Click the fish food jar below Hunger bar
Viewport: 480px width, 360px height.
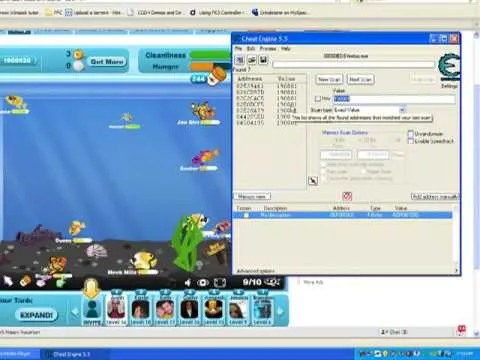[x=218, y=75]
